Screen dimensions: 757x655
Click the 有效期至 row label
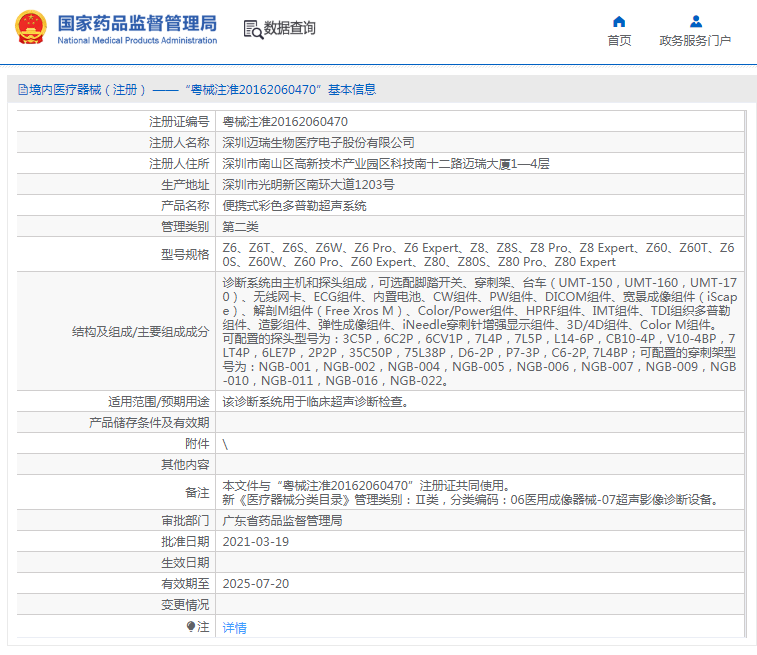tap(185, 584)
